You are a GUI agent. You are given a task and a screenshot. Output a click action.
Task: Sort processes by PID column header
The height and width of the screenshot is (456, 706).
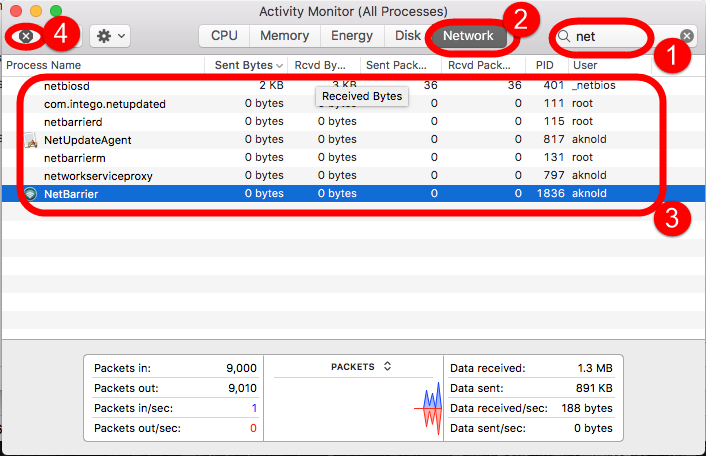tap(544, 65)
